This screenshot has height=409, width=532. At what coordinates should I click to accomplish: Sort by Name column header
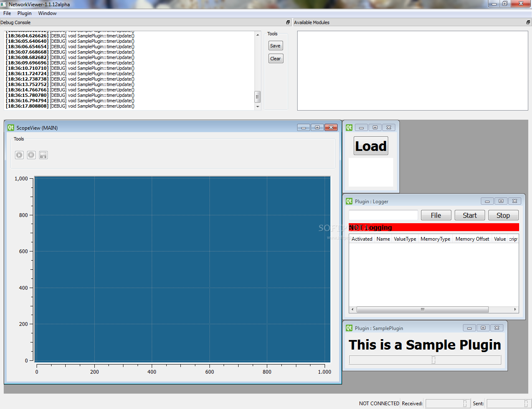383,239
